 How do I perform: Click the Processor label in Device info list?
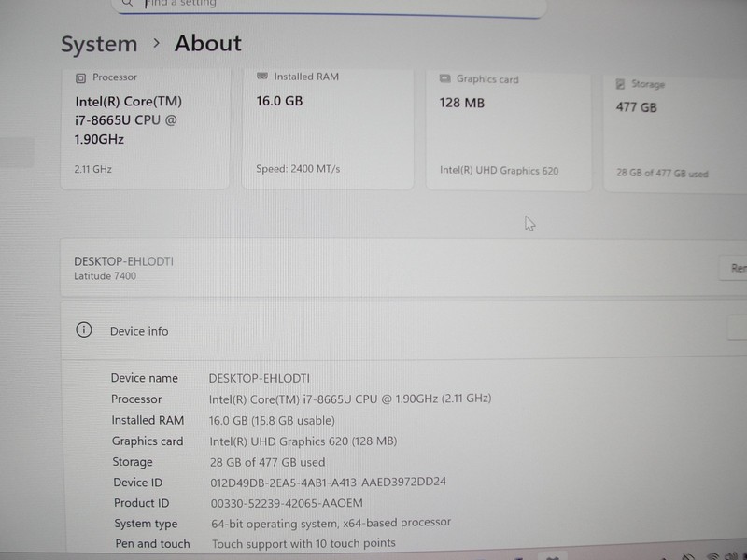[x=136, y=399]
